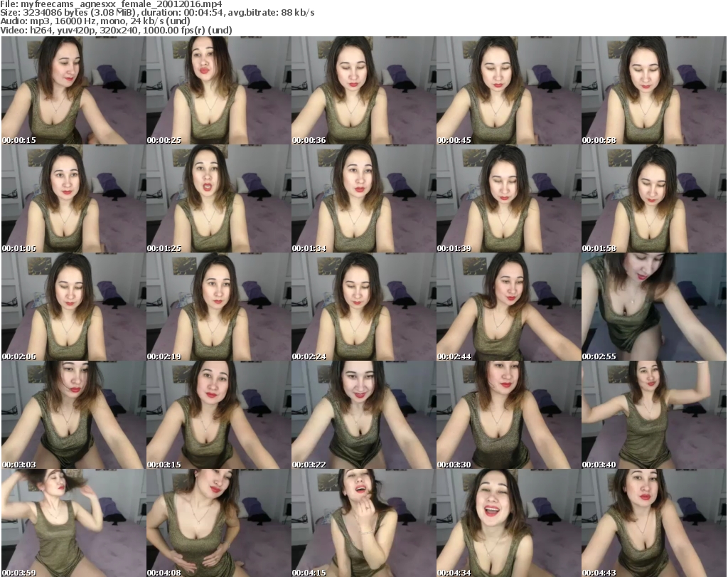Pick the frame marked 00:00:45

[x=508, y=90]
